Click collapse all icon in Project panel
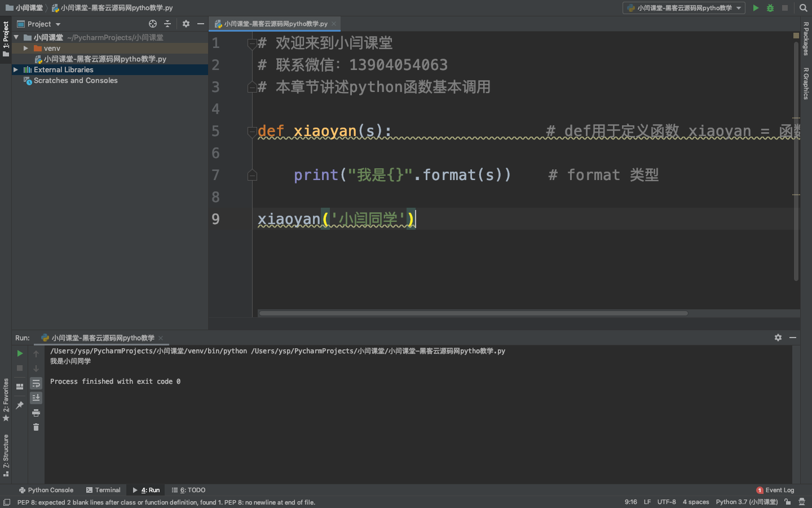 click(x=167, y=24)
